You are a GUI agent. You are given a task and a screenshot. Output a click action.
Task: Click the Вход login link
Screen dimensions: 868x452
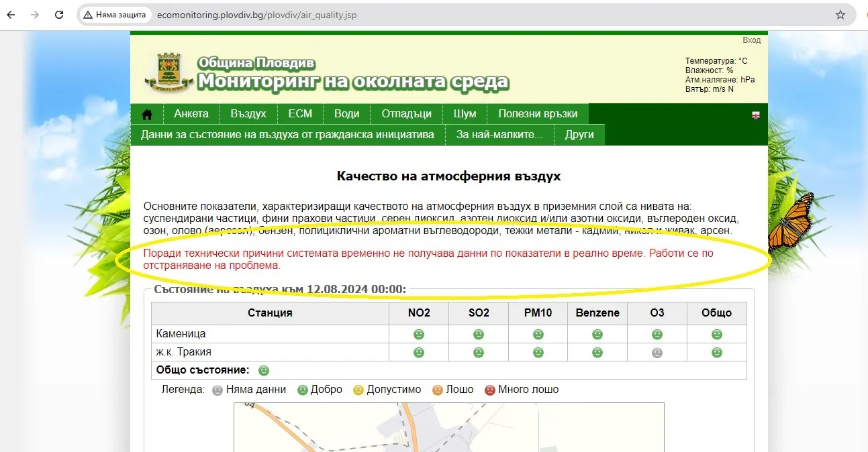coord(752,40)
